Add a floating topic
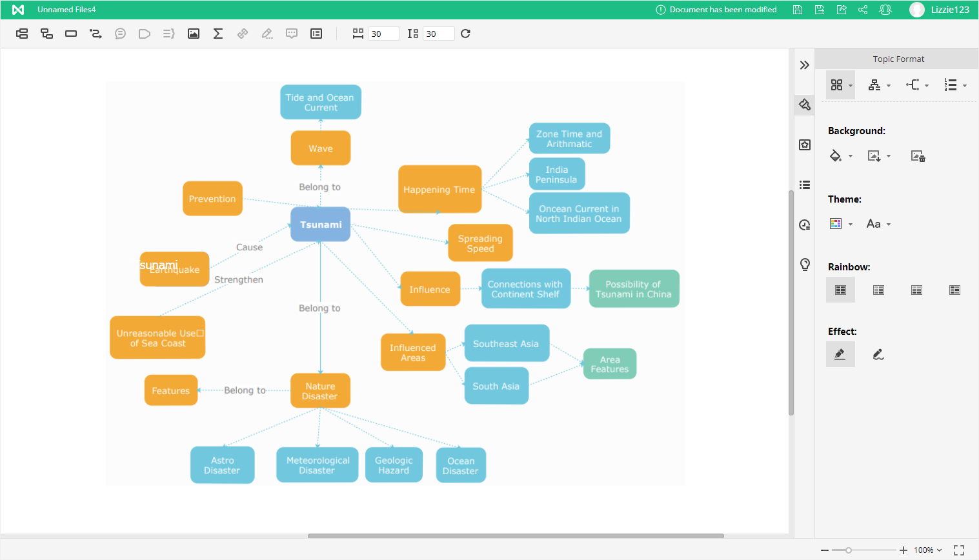This screenshot has height=560, width=979. [x=71, y=34]
